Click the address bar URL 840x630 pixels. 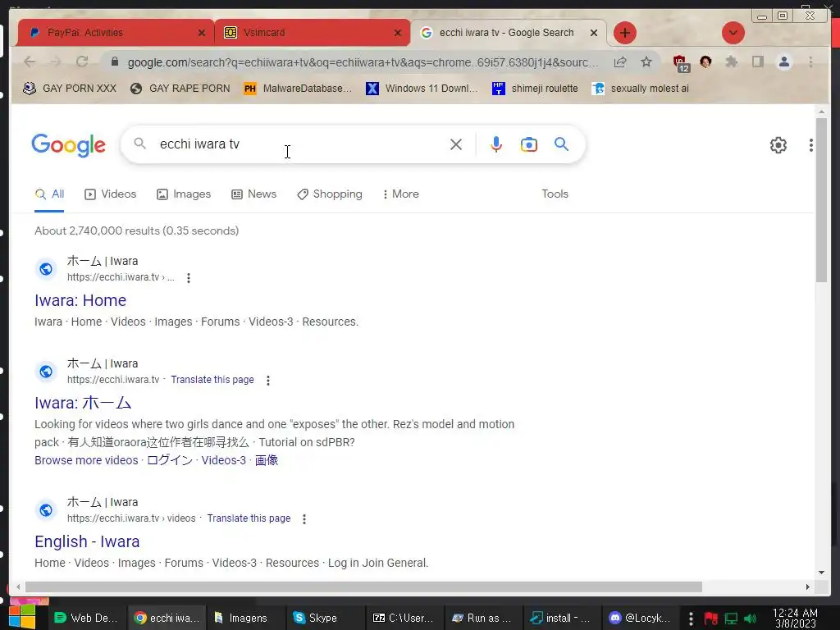pyautogui.click(x=363, y=62)
